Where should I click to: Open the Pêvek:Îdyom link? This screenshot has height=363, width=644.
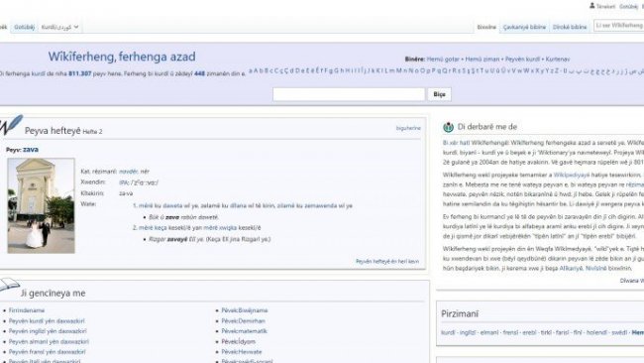(x=238, y=341)
